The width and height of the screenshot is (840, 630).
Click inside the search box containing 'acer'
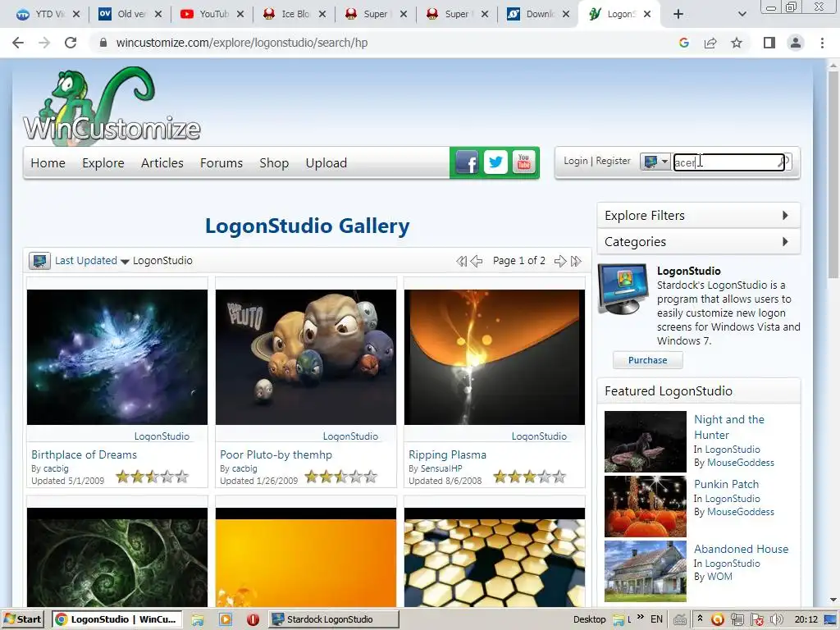pyautogui.click(x=728, y=162)
